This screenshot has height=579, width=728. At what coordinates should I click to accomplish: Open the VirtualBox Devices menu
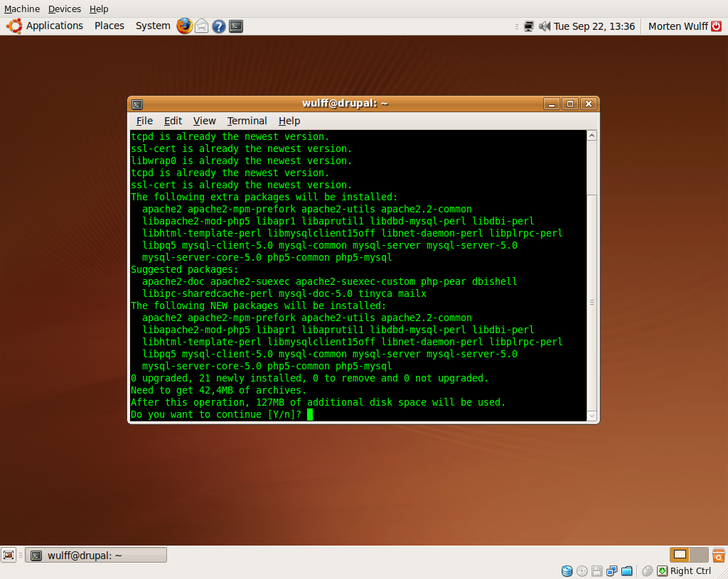click(65, 9)
